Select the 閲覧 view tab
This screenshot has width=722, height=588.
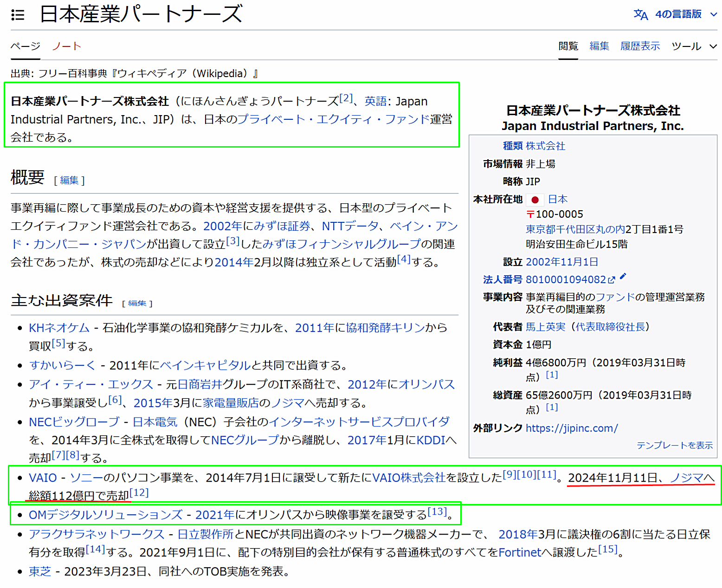tap(568, 46)
